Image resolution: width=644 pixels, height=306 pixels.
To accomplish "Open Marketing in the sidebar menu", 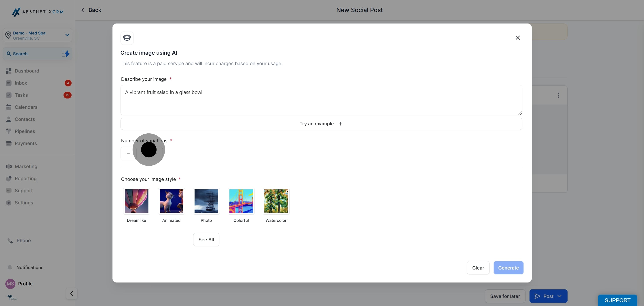I will [x=26, y=166].
